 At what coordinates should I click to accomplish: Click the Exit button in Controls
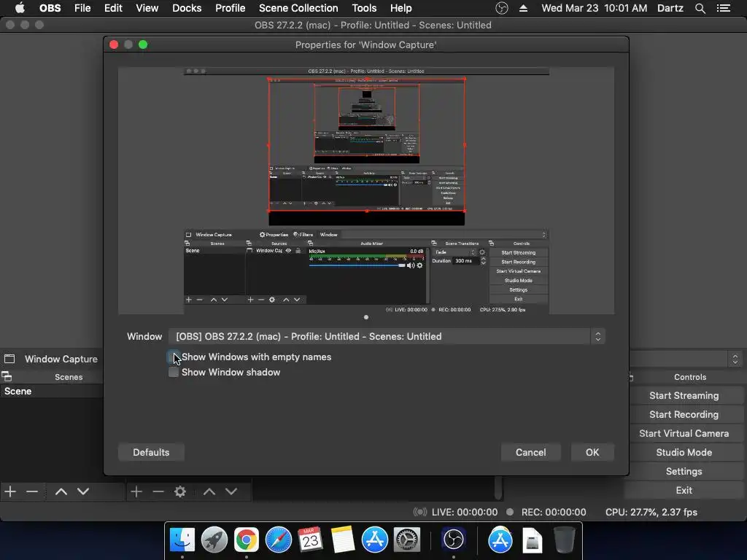(x=684, y=491)
